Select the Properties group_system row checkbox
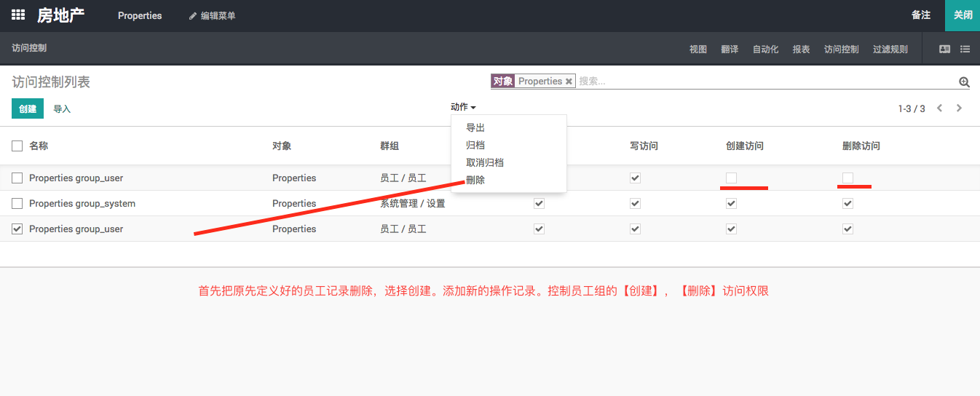The width and height of the screenshot is (980, 396). click(17, 204)
